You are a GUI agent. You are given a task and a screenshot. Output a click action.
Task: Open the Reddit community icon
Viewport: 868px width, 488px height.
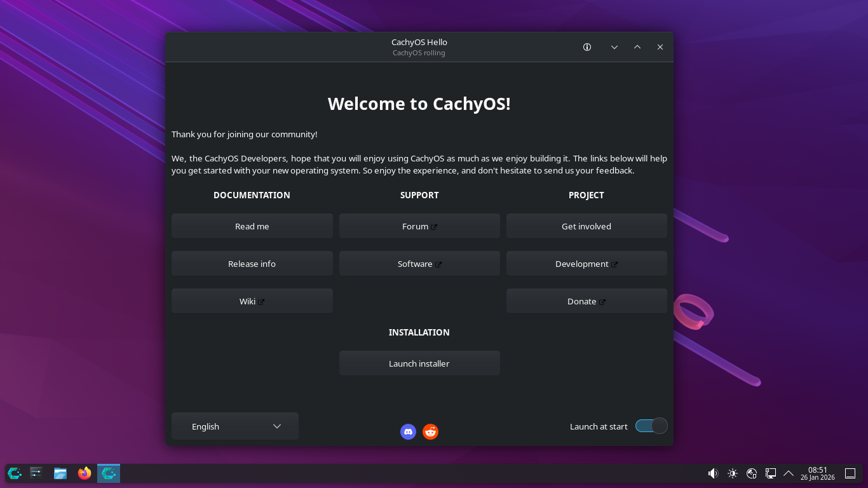pyautogui.click(x=431, y=432)
